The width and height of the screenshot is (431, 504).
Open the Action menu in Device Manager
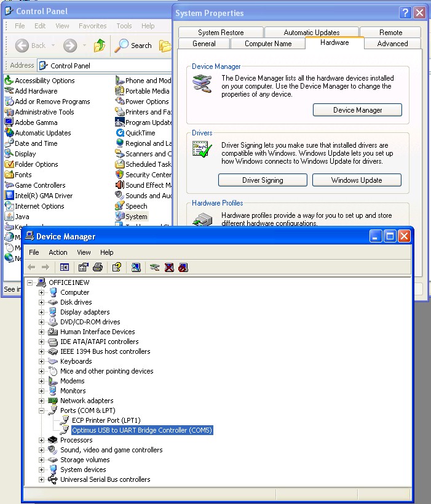(58, 252)
